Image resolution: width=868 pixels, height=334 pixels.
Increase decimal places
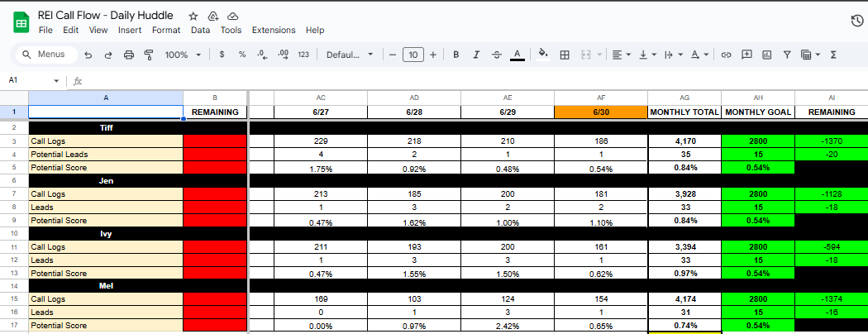[283, 55]
